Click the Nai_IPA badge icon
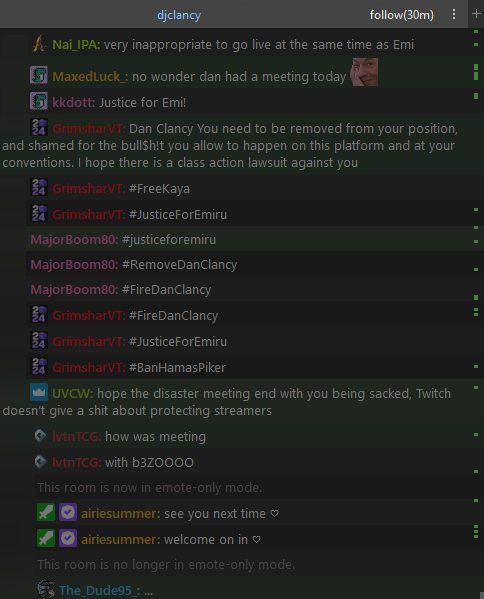 (x=39, y=44)
